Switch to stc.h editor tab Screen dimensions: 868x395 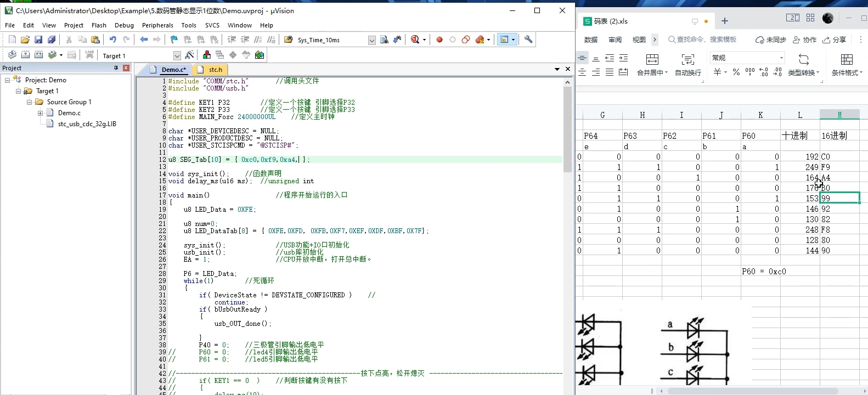211,70
